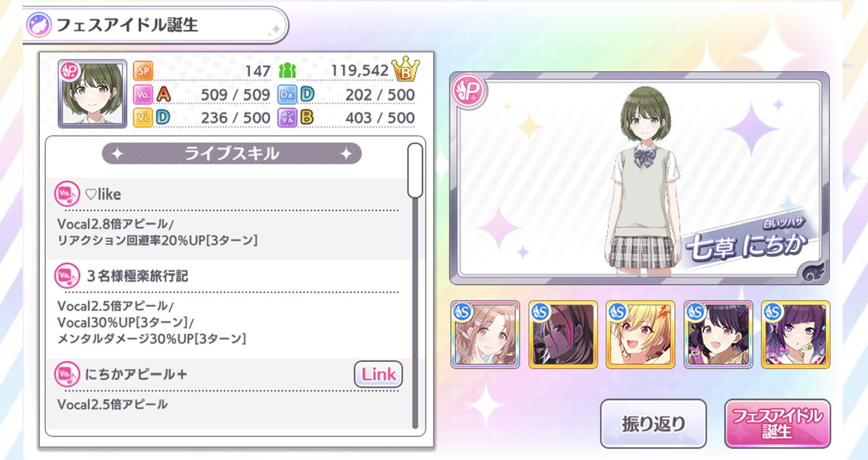
Task: Click the purple mental stat icon
Action: [288, 117]
